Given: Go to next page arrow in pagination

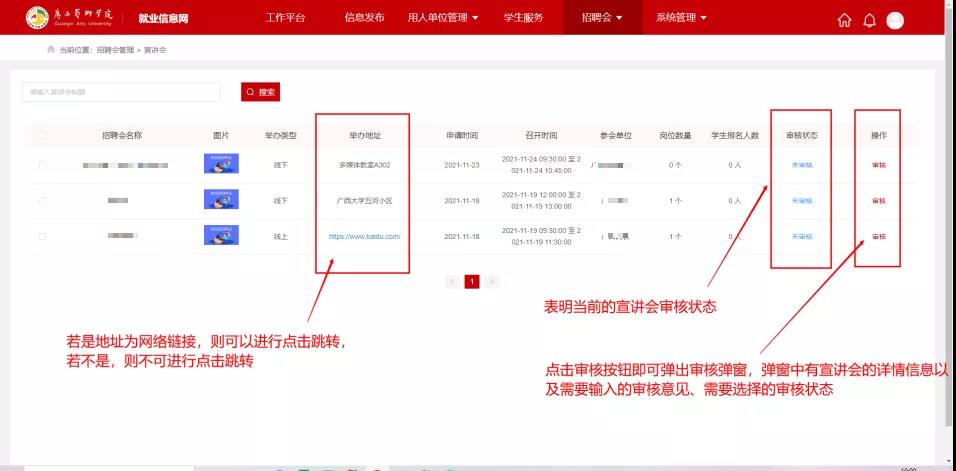Looking at the screenshot, I should click(x=492, y=282).
